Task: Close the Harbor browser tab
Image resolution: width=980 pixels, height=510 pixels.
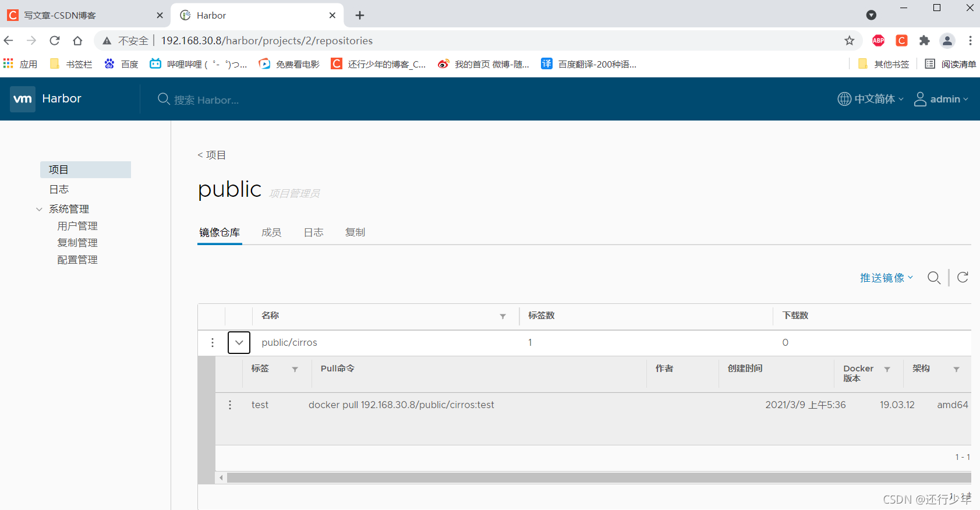Action: pyautogui.click(x=332, y=15)
